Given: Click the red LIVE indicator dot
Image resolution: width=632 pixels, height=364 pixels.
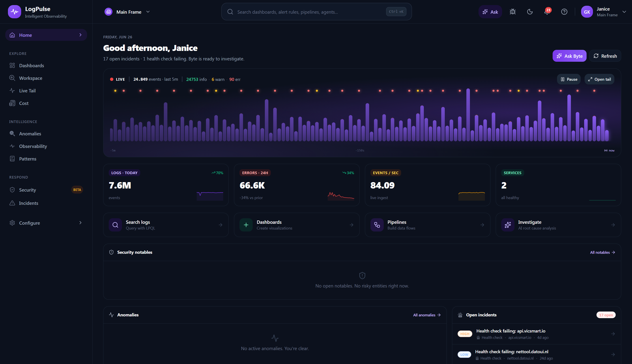Looking at the screenshot, I should [x=112, y=79].
